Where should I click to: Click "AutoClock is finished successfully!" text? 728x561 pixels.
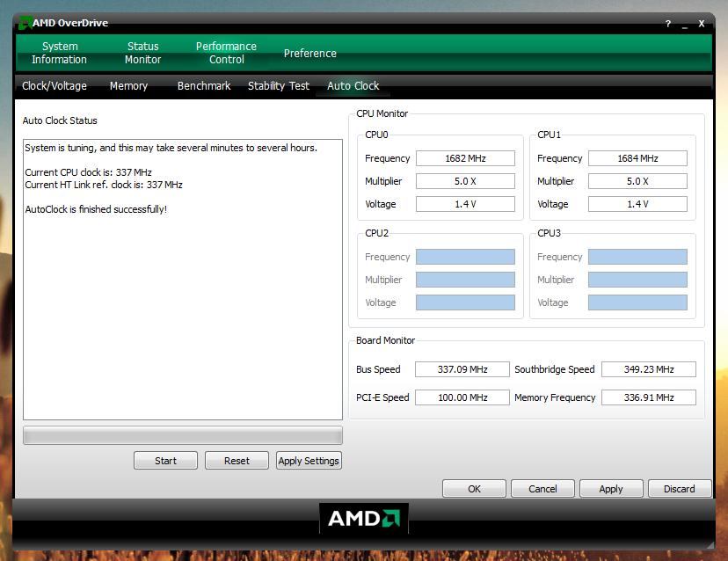[96, 209]
